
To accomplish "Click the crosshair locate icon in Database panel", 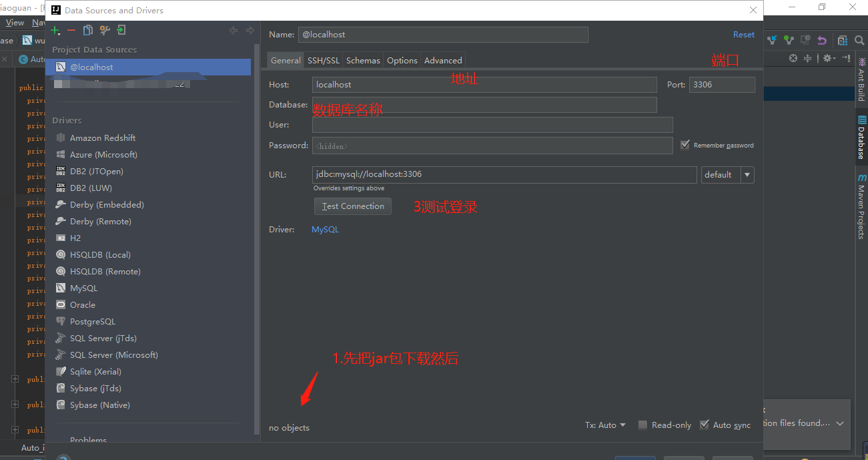I will (x=793, y=58).
